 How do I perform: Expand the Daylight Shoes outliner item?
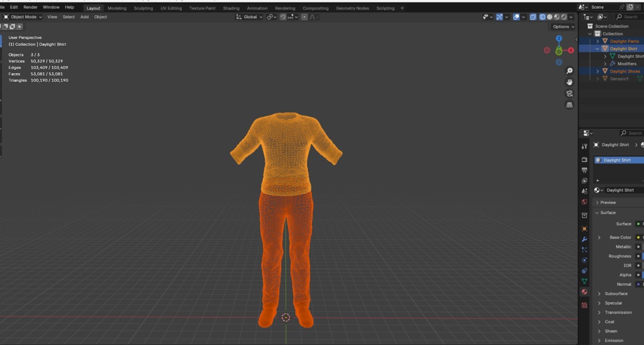pyautogui.click(x=597, y=71)
